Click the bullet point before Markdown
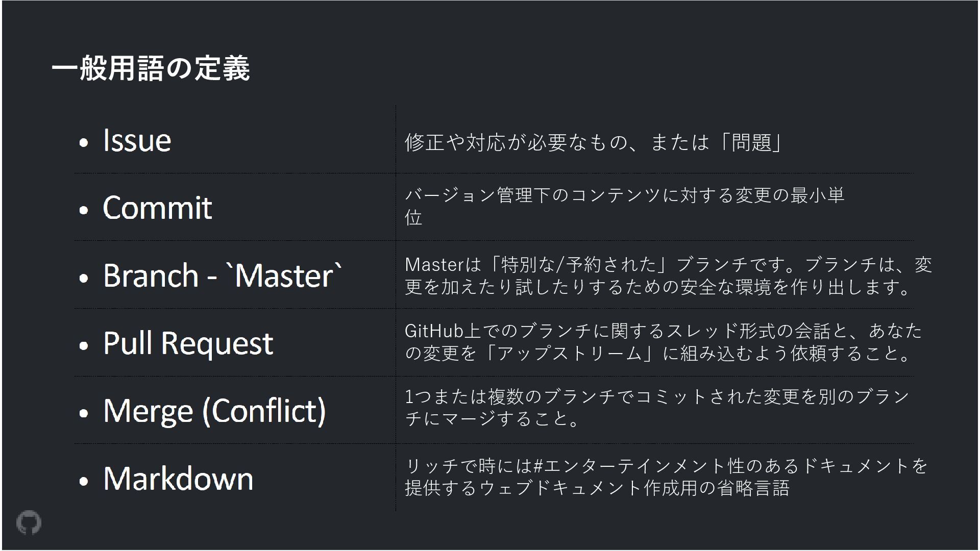Screen dimensions: 980x551 click(84, 481)
